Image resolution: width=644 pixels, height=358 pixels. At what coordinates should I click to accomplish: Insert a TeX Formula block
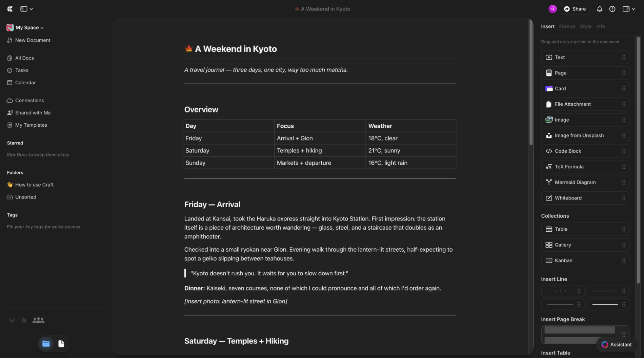(585, 167)
